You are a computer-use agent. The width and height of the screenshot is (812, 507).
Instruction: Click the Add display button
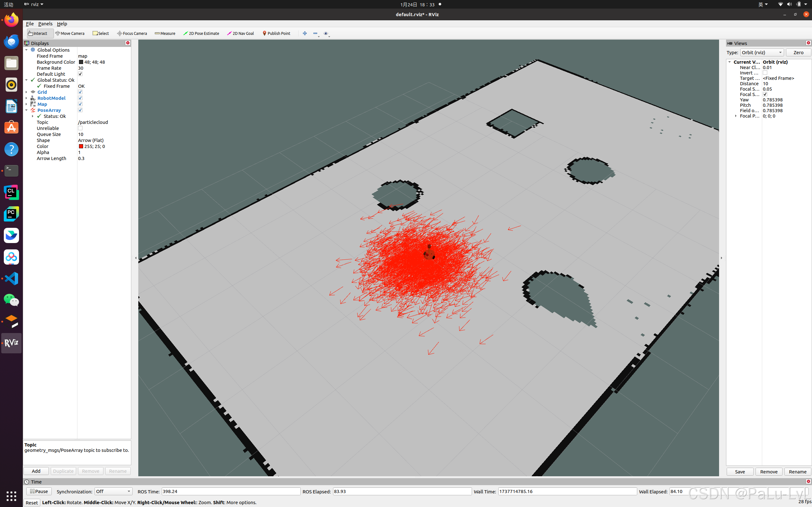[x=36, y=471]
